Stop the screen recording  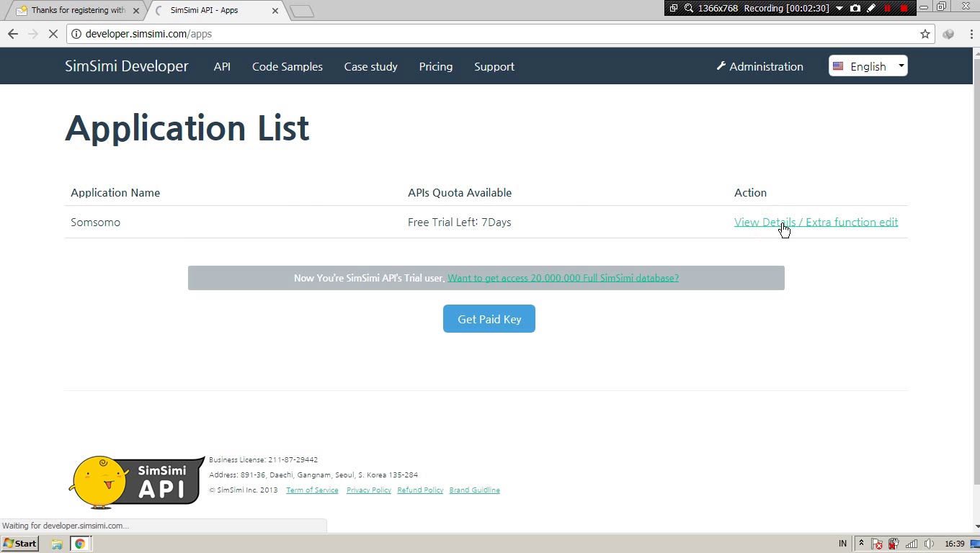point(904,8)
